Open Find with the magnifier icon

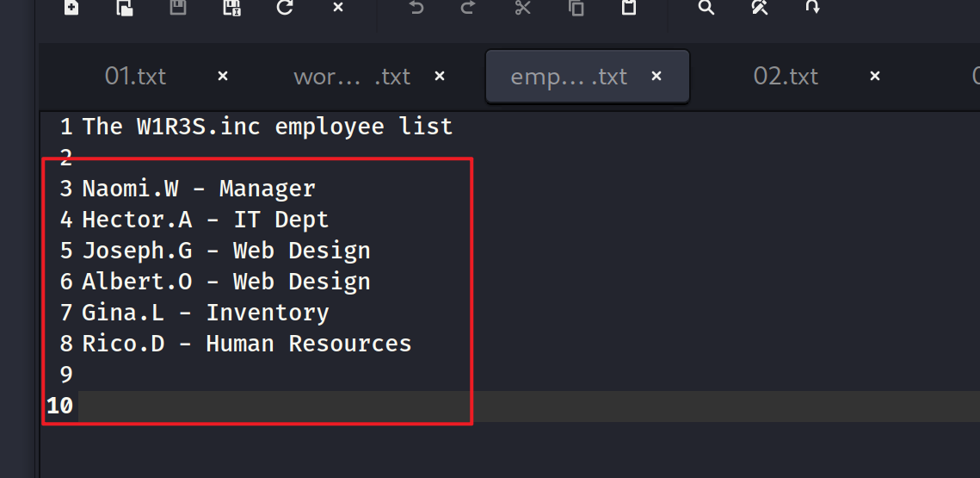coord(706,8)
